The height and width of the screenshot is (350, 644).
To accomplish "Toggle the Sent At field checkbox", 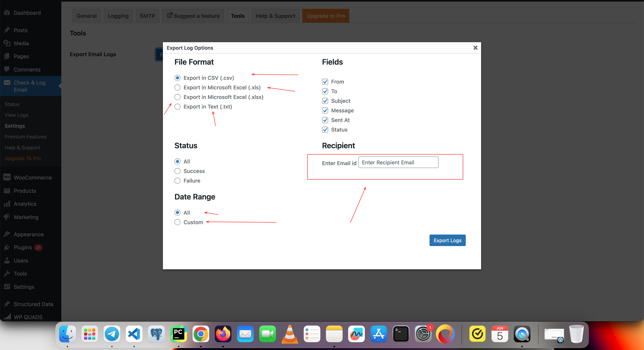I will click(325, 120).
